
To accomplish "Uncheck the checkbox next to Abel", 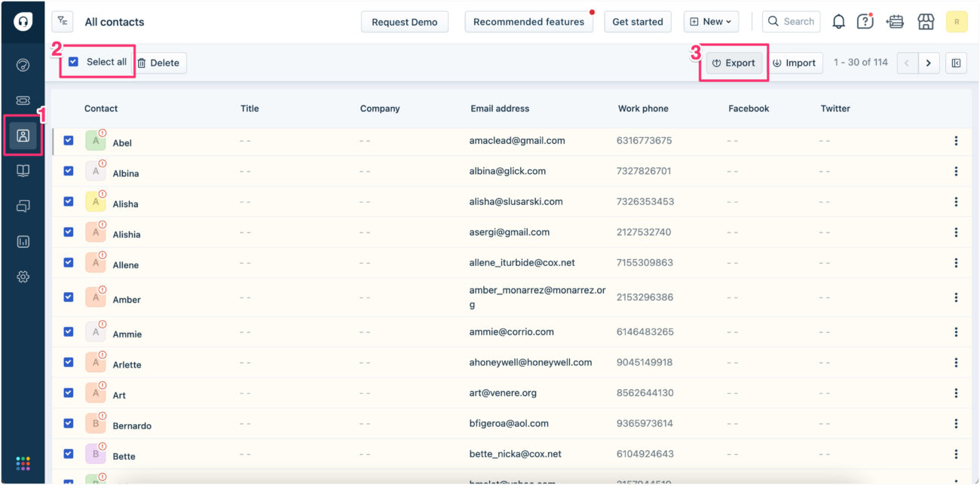I will tap(68, 139).
